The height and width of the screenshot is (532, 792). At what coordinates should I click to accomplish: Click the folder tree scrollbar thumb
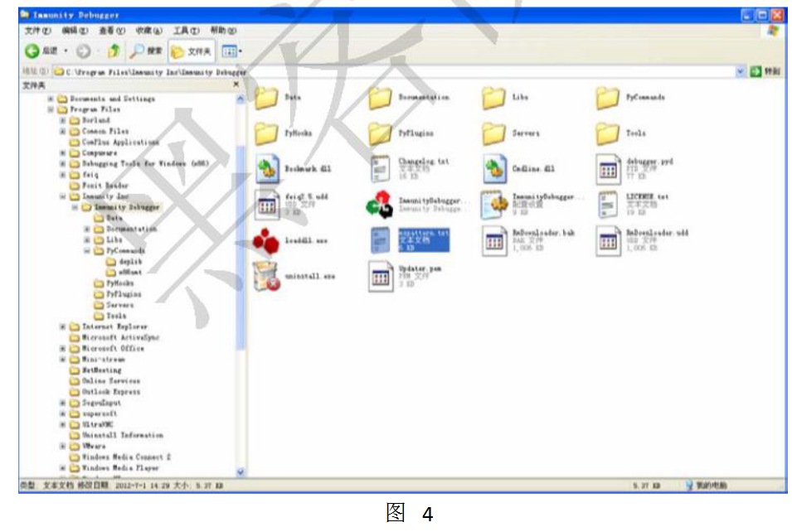pyautogui.click(x=241, y=247)
